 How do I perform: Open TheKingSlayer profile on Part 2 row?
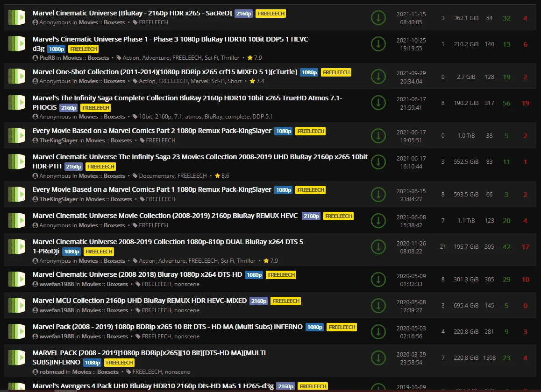59,140
